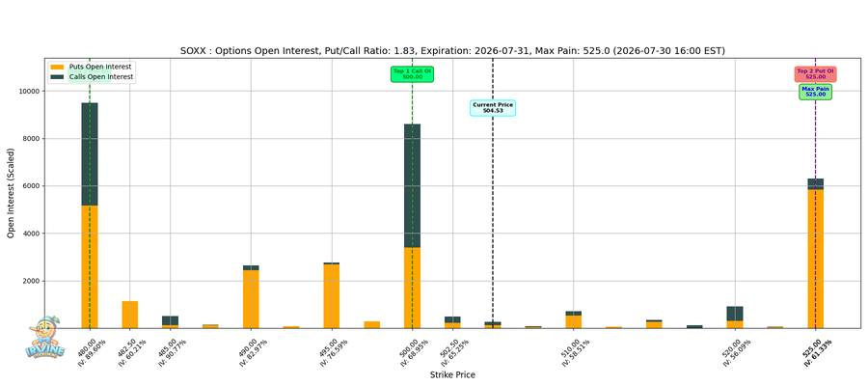Click the '490.00 IV: 82.97%' strike label
The height and width of the screenshot is (386, 868).
click(x=254, y=353)
